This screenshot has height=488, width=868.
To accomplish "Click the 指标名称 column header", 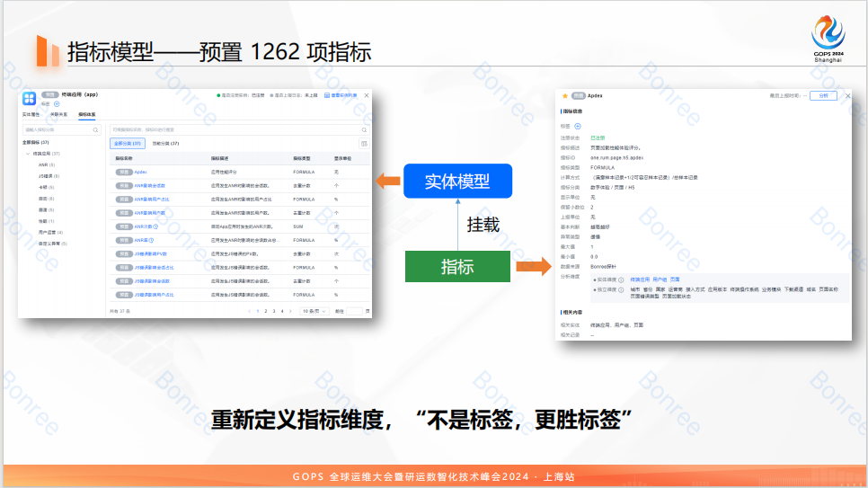I will click(124, 158).
